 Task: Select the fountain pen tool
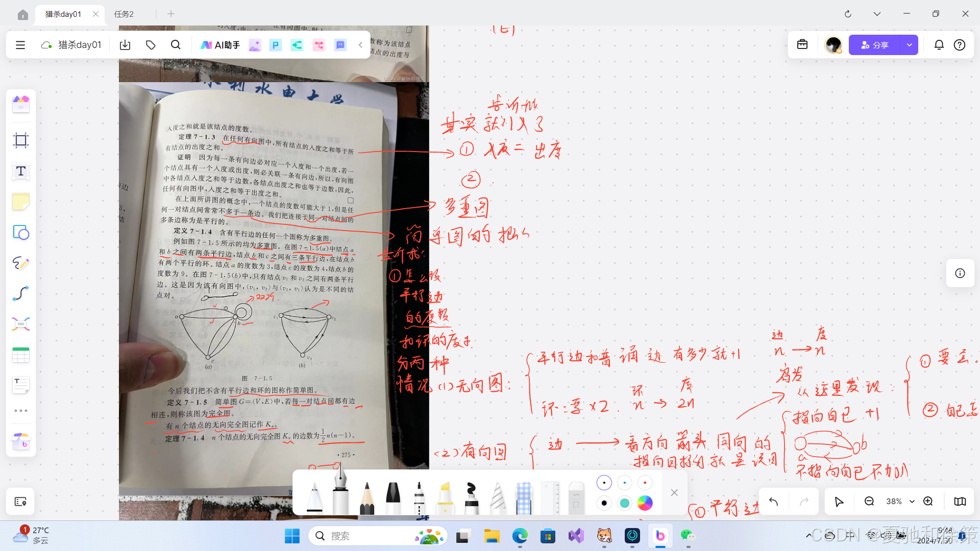[340, 492]
